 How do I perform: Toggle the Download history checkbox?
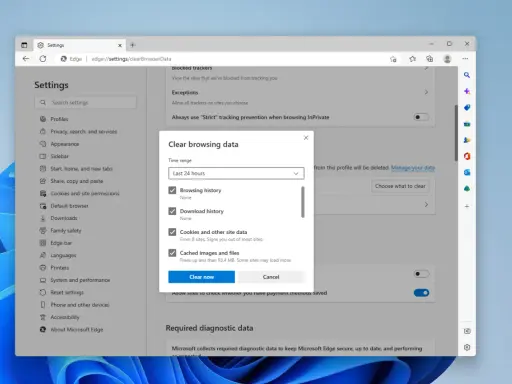[x=172, y=211]
